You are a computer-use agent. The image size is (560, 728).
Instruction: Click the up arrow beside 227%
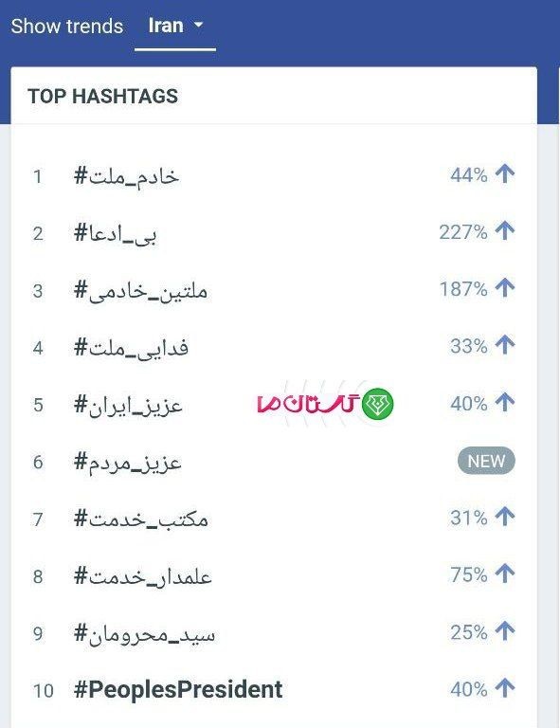point(505,231)
